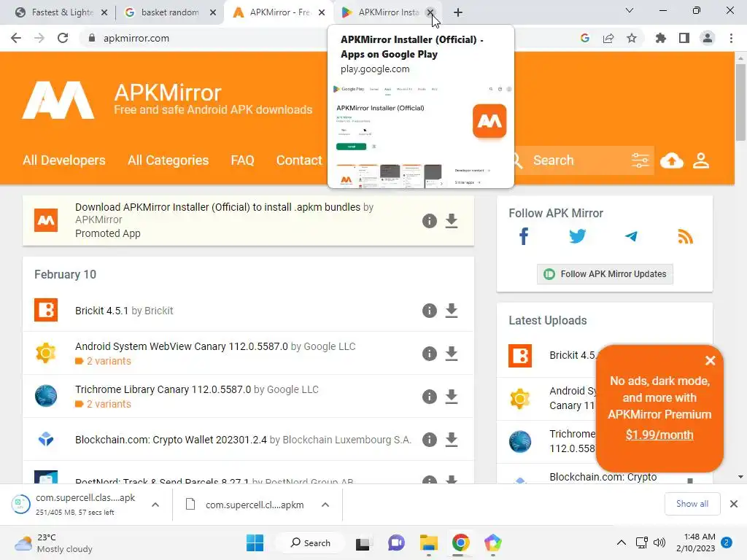Show info for Android System WebView Canary

click(429, 354)
